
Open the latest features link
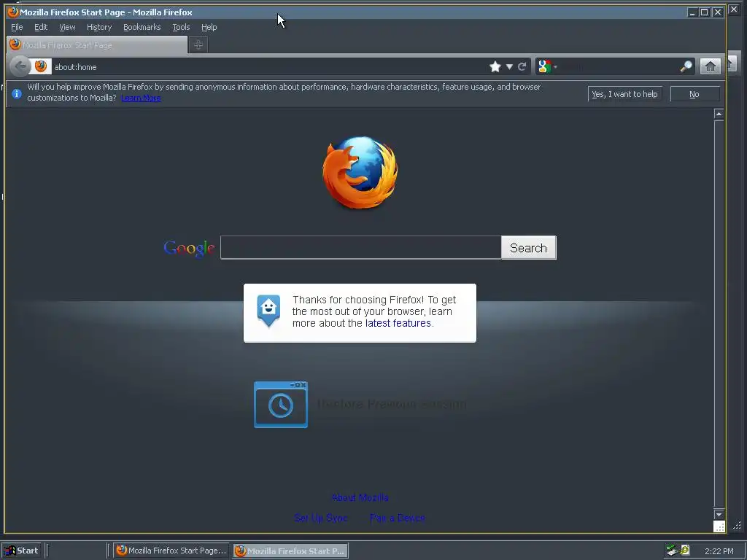coord(398,323)
